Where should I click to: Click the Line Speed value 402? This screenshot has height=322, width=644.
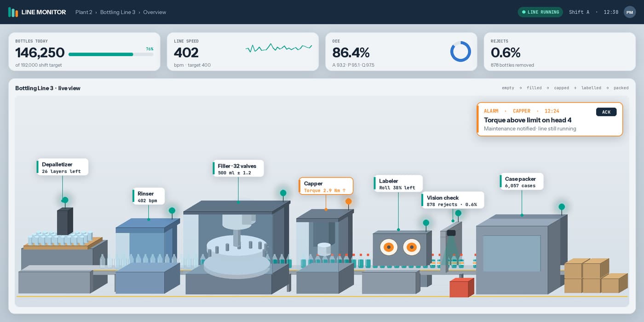(186, 52)
